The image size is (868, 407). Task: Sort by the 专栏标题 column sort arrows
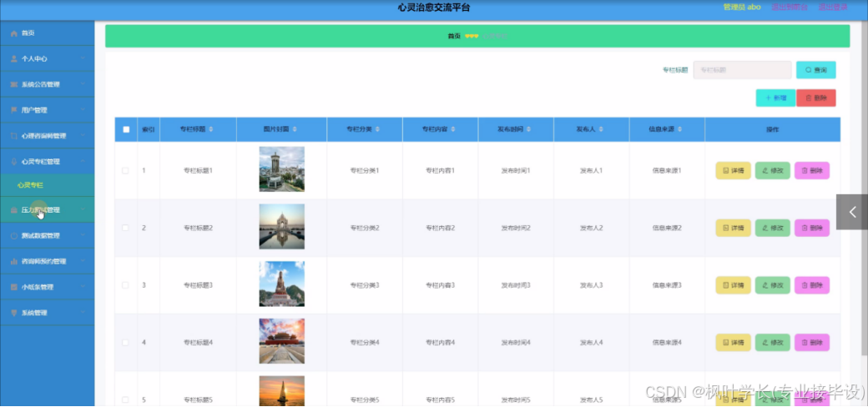(211, 129)
